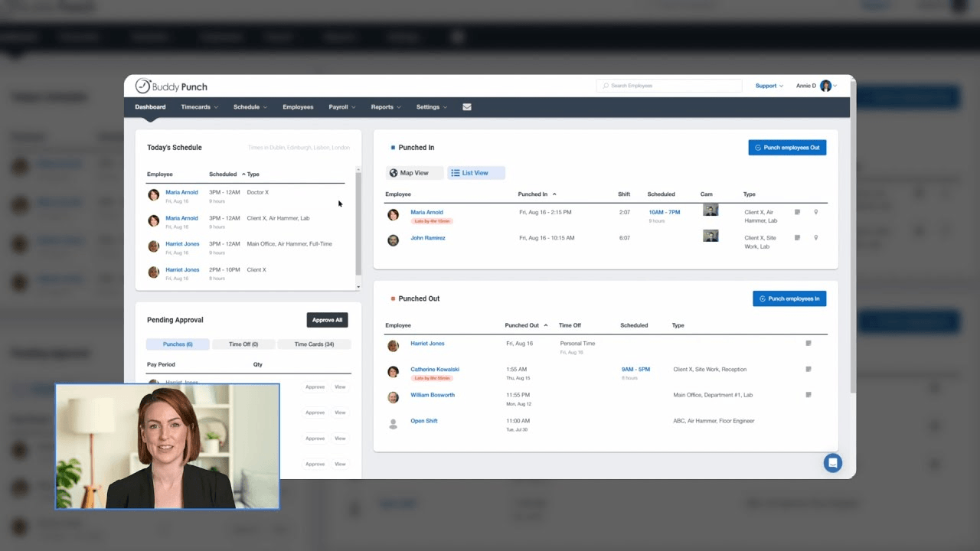Click the Buddy Punch clock logo
The image size is (980, 551).
143,86
